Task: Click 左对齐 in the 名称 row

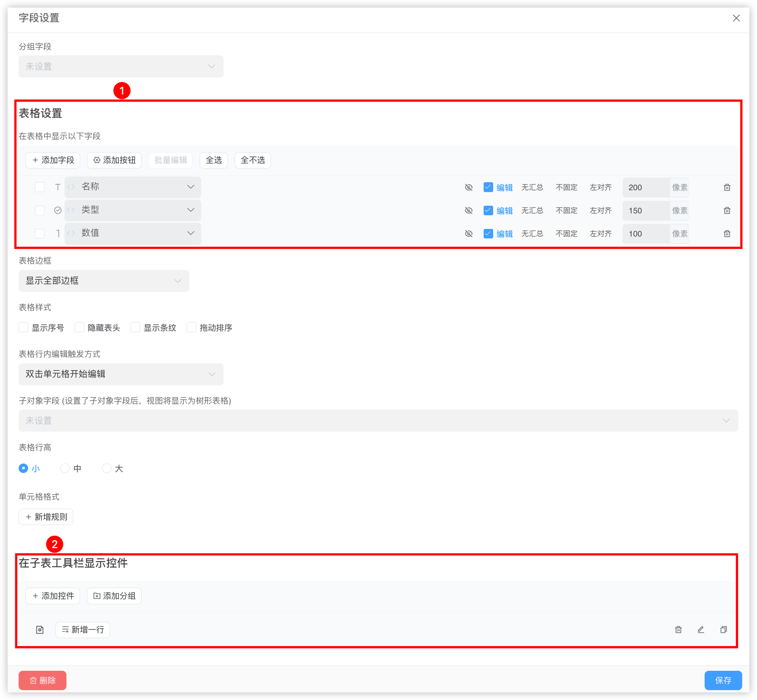Action: (601, 187)
